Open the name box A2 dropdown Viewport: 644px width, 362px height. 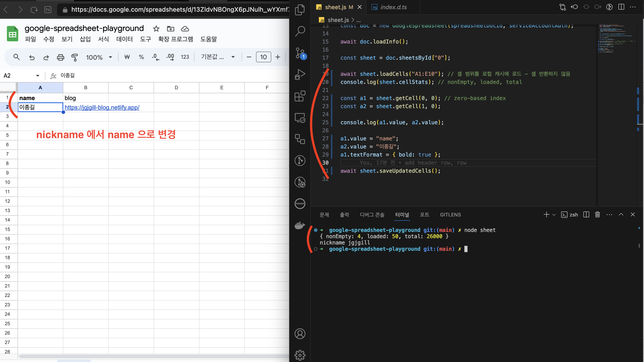tap(37, 76)
